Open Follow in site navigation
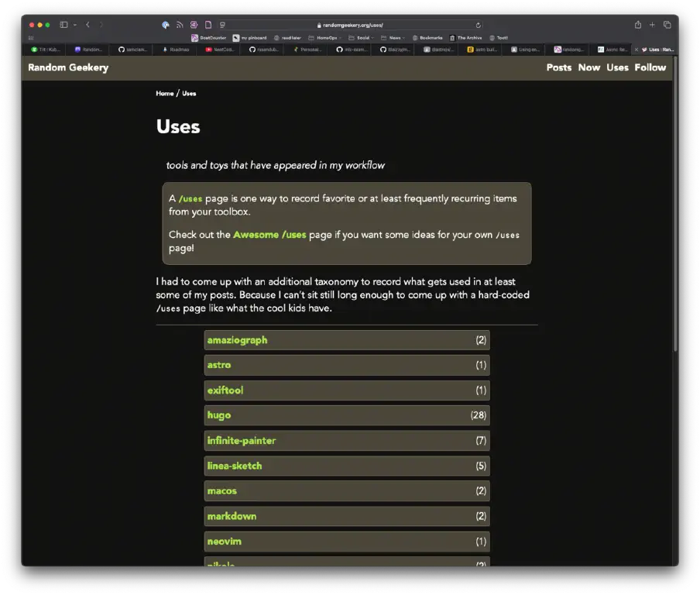 click(x=650, y=67)
